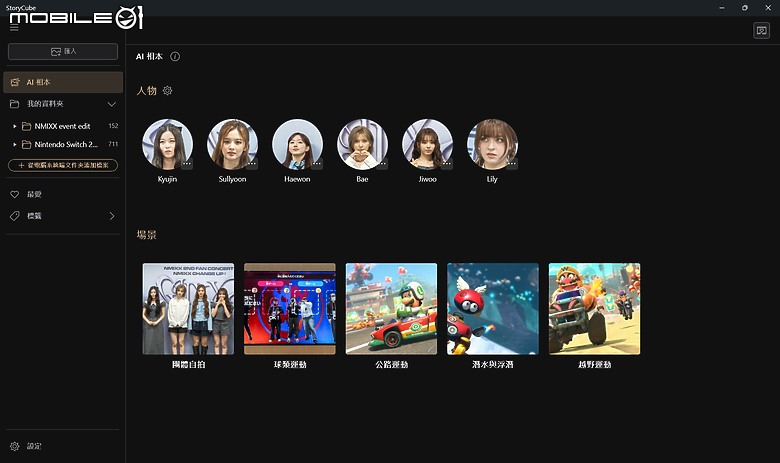Image resolution: width=780 pixels, height=463 pixels.
Task: Open more options on Lily portrait
Action: point(512,164)
